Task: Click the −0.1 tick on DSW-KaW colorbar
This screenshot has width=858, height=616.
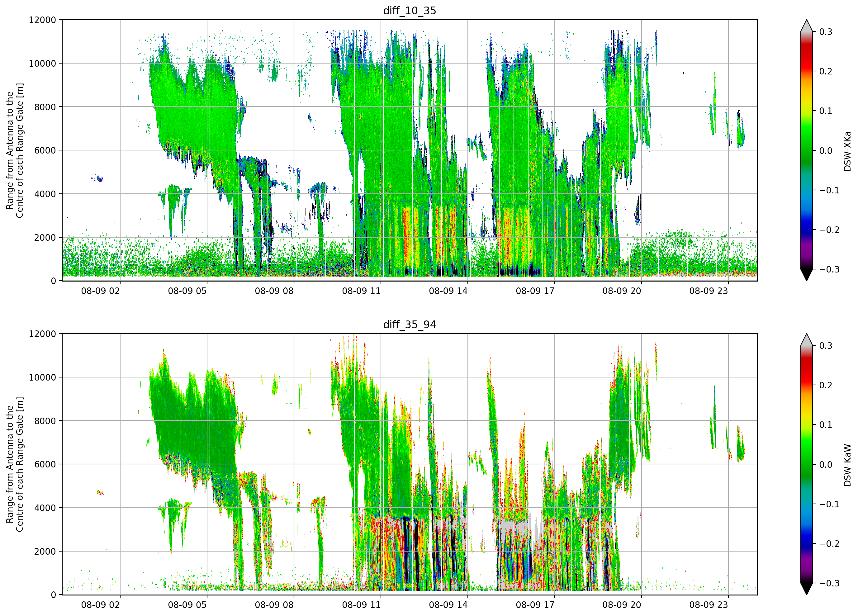Action: pos(829,505)
